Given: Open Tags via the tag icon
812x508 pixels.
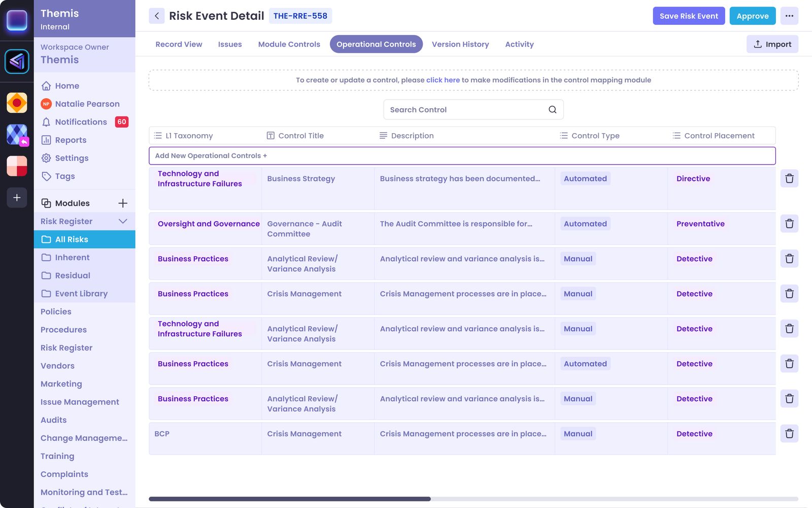Looking at the screenshot, I should (x=46, y=176).
